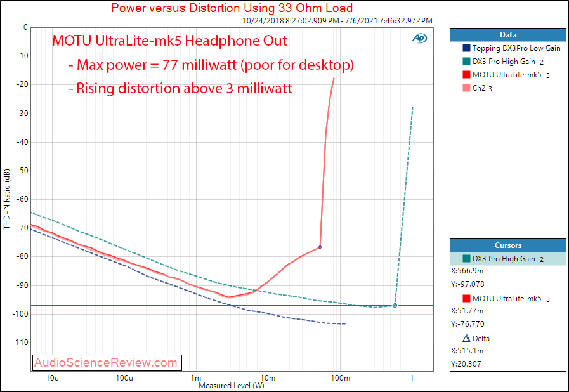Click the 'THD+N Ratio (dB)' y-axis label
This screenshot has height=392, width=569.
click(x=6, y=199)
